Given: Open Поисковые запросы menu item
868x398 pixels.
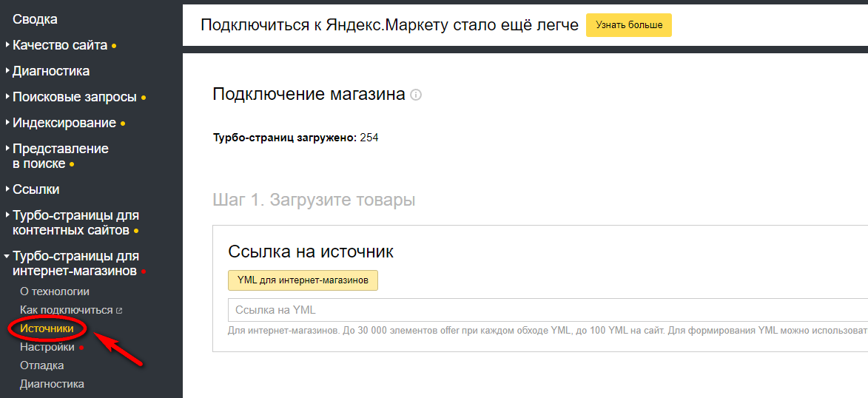Looking at the screenshot, I should [75, 97].
